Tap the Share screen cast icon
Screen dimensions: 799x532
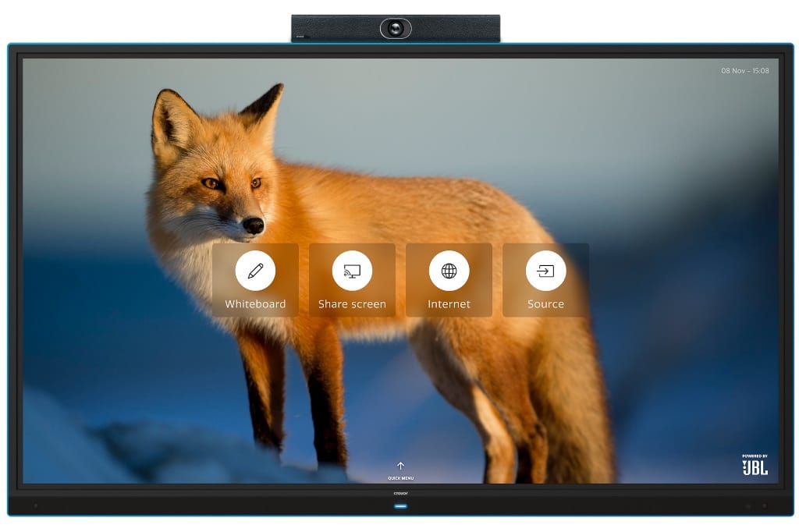(352, 271)
